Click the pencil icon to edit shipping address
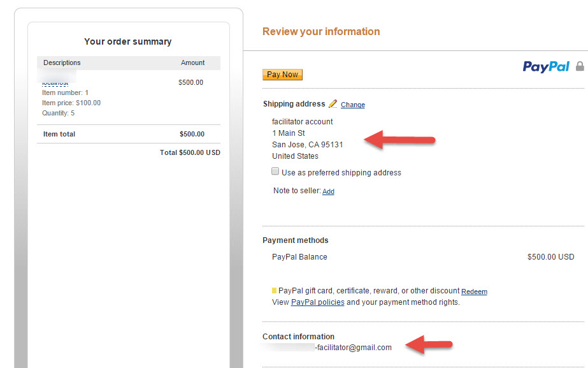This screenshot has width=588, height=368. coord(333,103)
